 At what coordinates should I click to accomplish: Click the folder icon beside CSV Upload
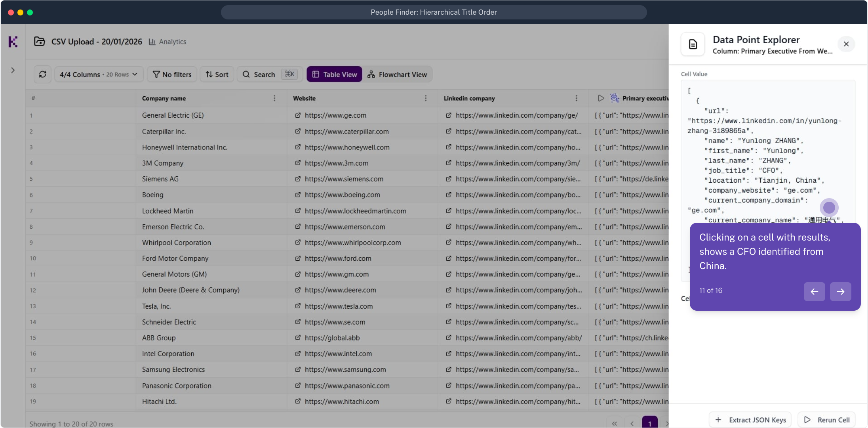tap(39, 41)
